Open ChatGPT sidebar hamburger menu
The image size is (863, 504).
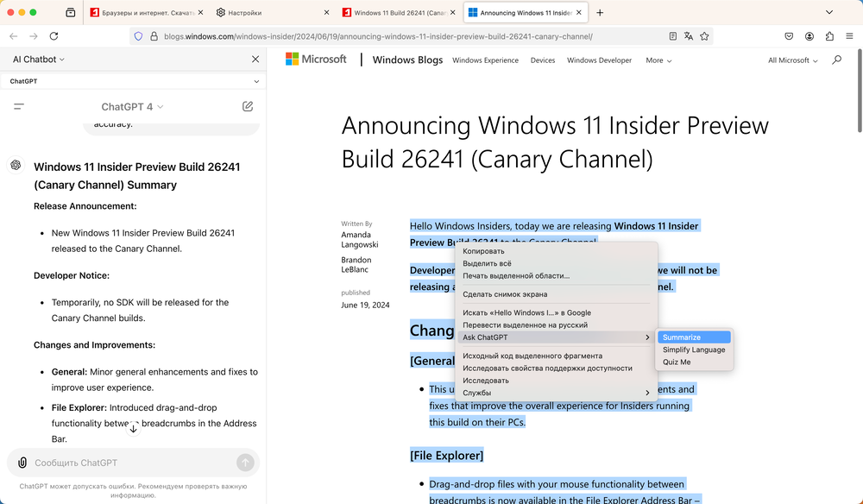[x=19, y=107]
